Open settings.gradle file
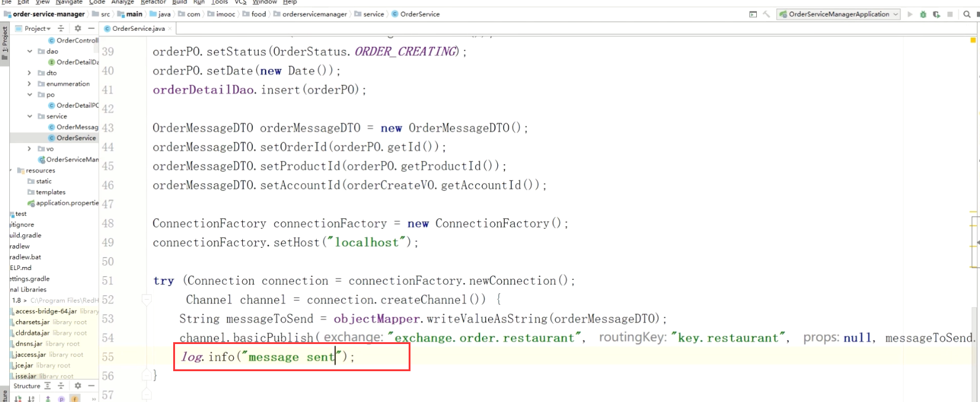Image resolution: width=980 pixels, height=402 pixels. coord(30,278)
